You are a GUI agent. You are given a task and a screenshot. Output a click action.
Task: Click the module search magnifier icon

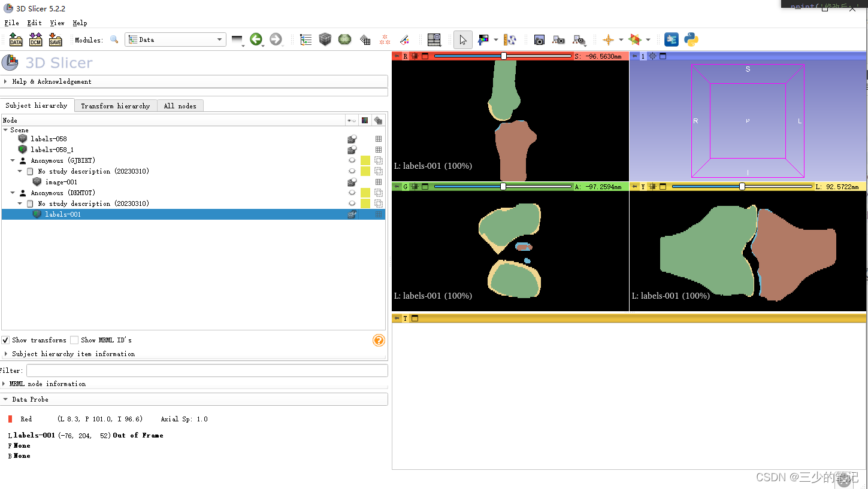click(114, 40)
